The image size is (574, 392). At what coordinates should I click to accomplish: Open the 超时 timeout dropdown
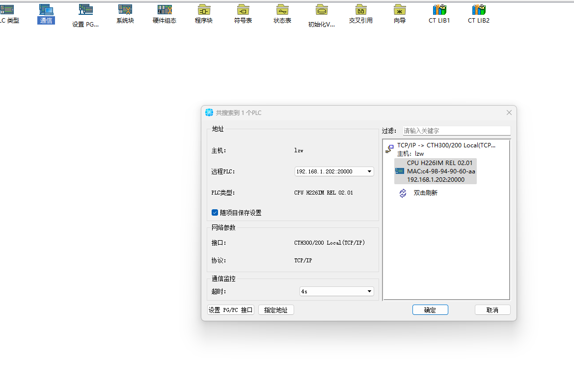pyautogui.click(x=337, y=291)
